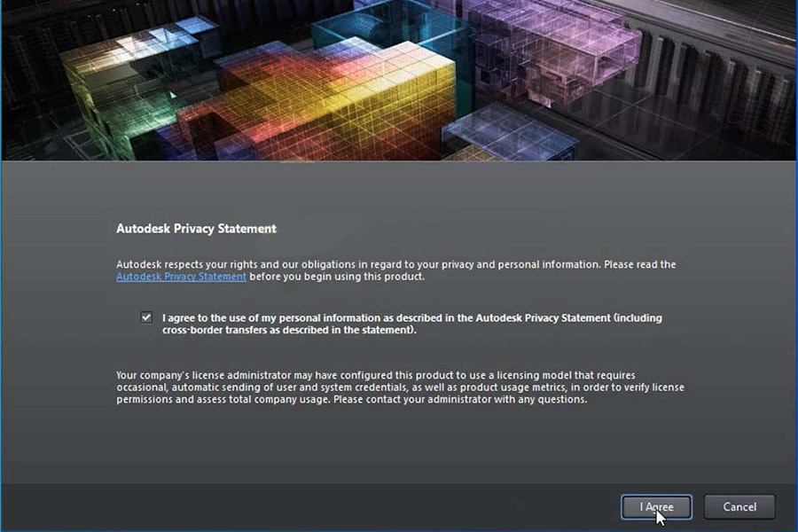Cancel the privacy statement dialog
798x532 pixels.
click(x=739, y=507)
